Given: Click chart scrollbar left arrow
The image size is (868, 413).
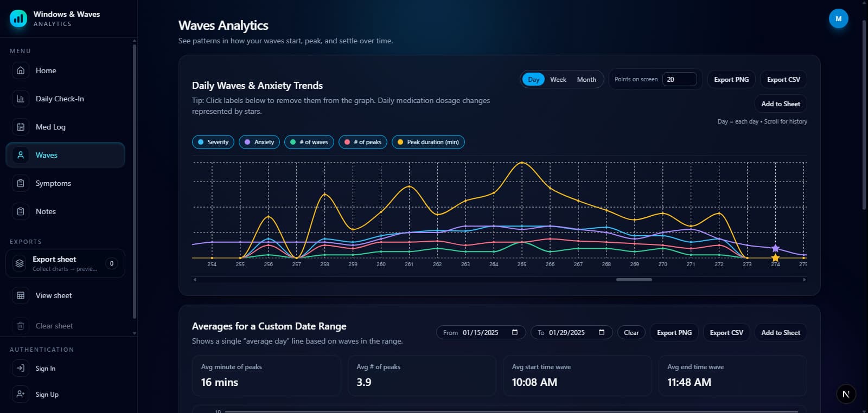Looking at the screenshot, I should coord(195,280).
